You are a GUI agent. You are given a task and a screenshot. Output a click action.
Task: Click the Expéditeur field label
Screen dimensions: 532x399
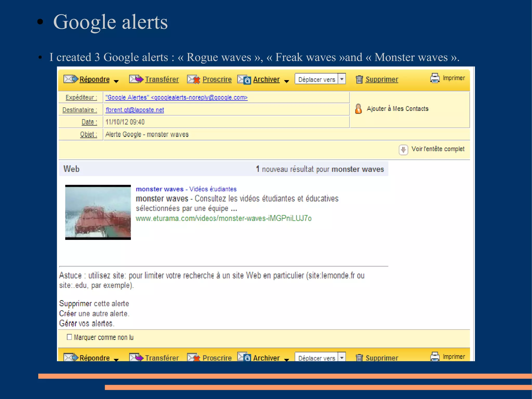tap(81, 97)
